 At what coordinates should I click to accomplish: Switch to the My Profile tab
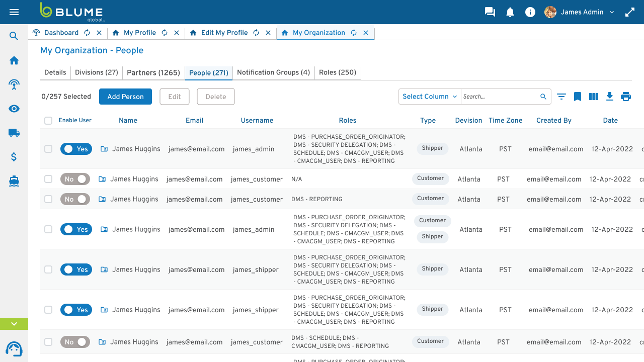pos(140,33)
